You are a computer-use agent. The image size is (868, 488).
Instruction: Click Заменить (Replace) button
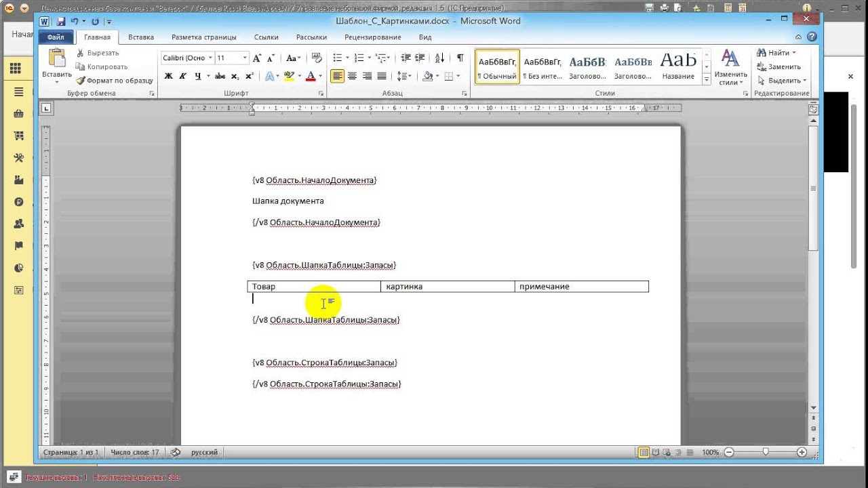click(778, 66)
